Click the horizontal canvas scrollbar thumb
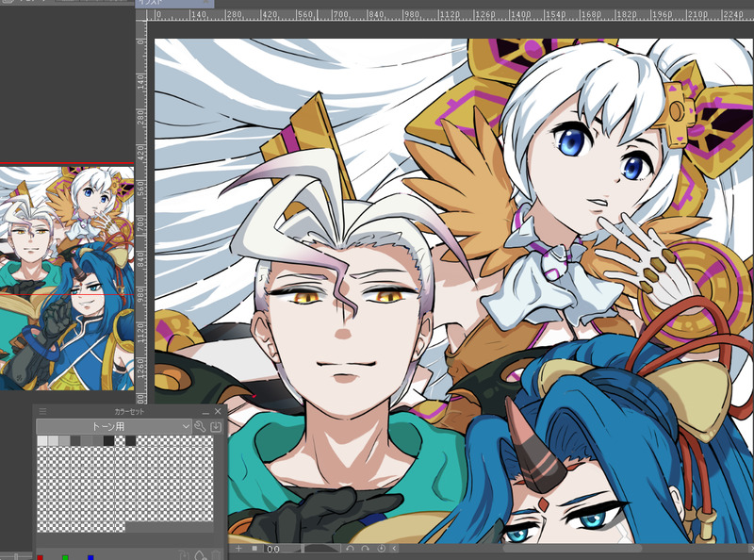This screenshot has height=560, width=754. (x=572, y=549)
